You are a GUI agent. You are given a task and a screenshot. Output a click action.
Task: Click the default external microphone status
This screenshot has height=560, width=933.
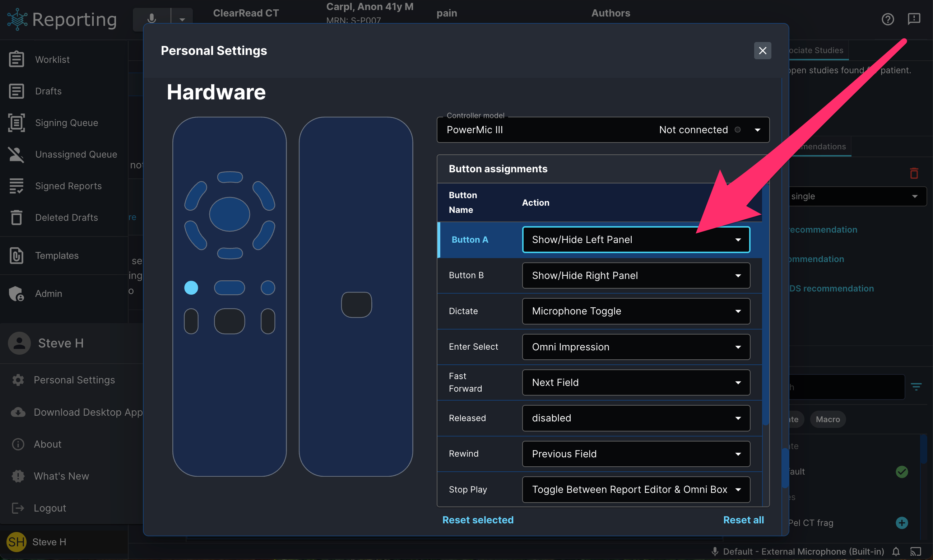pyautogui.click(x=798, y=552)
